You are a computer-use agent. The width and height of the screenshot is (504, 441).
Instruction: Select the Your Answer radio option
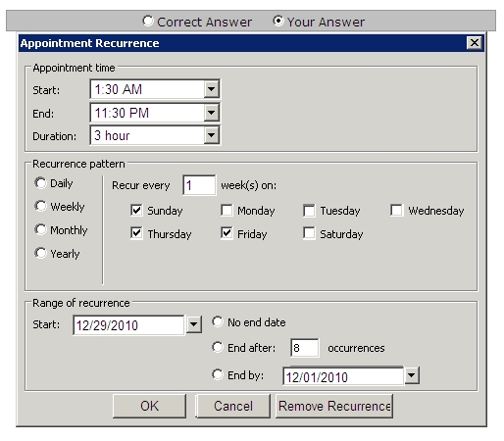point(278,22)
